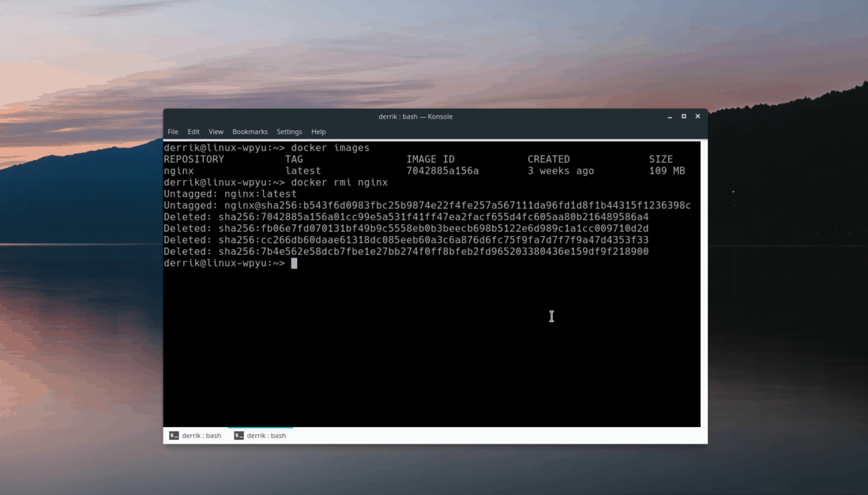Click the '3 weeks ago' value
This screenshot has width=868, height=495.
[x=561, y=171]
